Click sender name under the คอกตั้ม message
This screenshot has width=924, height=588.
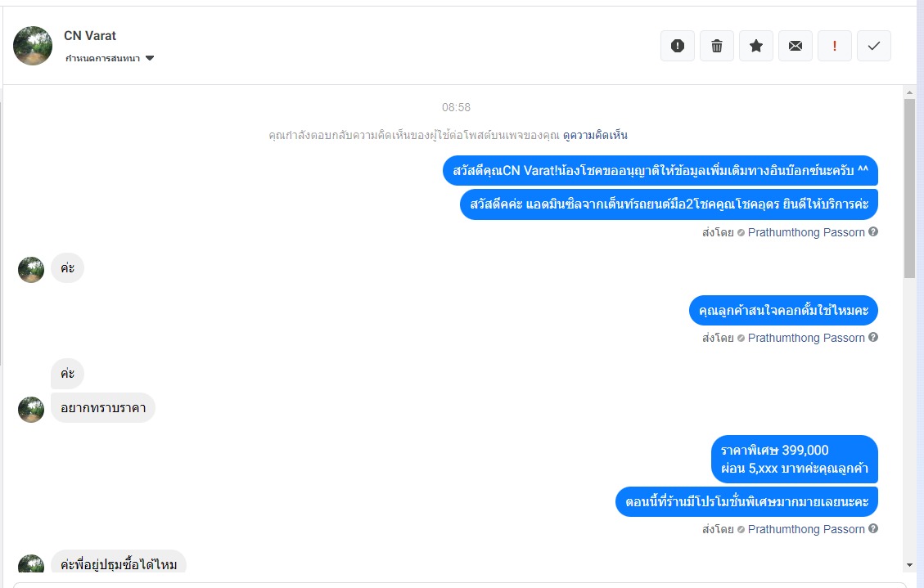[806, 338]
